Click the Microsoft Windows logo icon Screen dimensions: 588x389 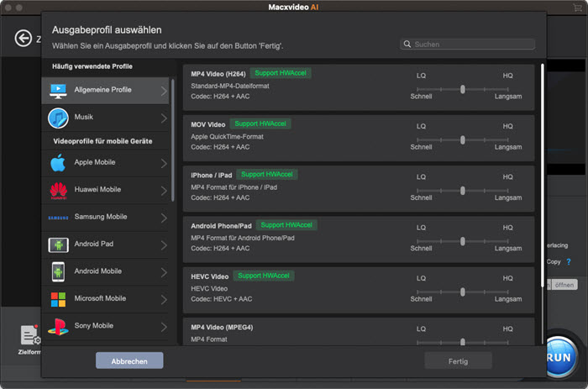click(58, 299)
